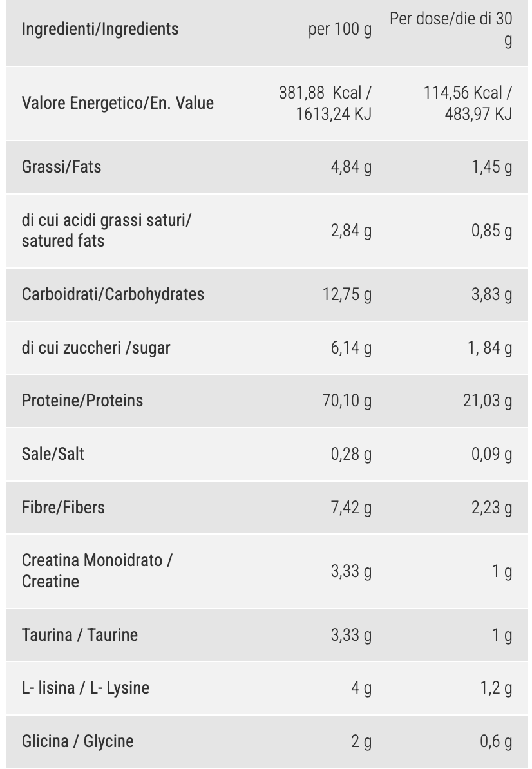Viewport: 532px width, 769px height.
Task: Select the 'per 100 g' column header
Action: click(x=340, y=29)
